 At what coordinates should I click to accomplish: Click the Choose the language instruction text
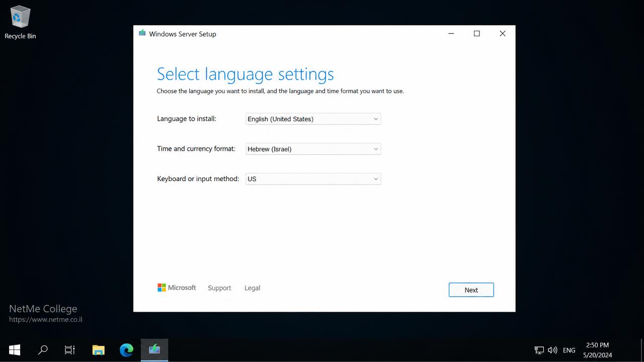280,91
